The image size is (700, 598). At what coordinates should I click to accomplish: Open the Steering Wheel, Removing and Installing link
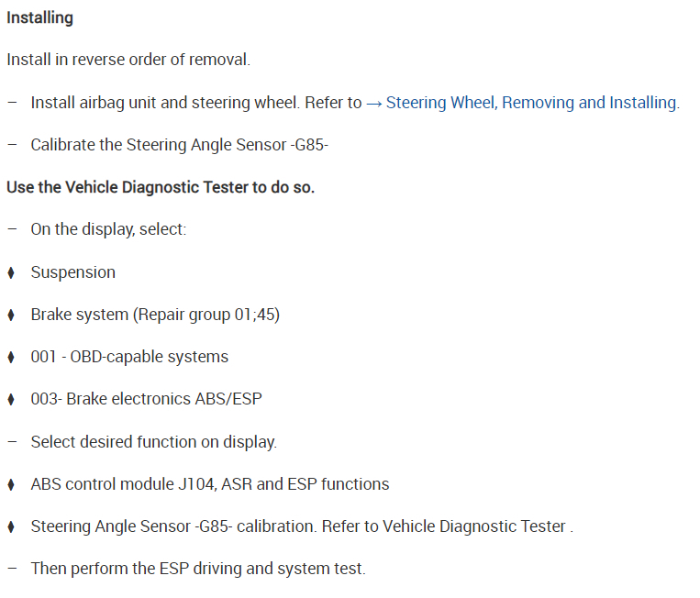coord(531,103)
